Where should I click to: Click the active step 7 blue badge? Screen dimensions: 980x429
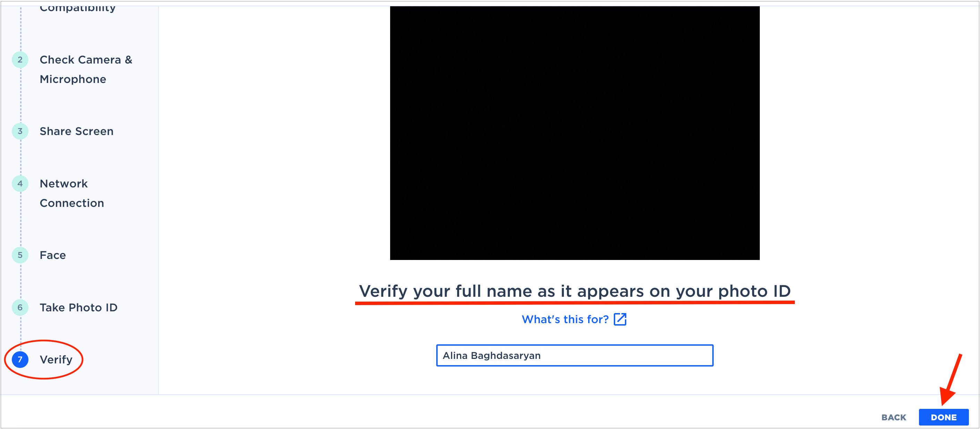click(x=20, y=360)
